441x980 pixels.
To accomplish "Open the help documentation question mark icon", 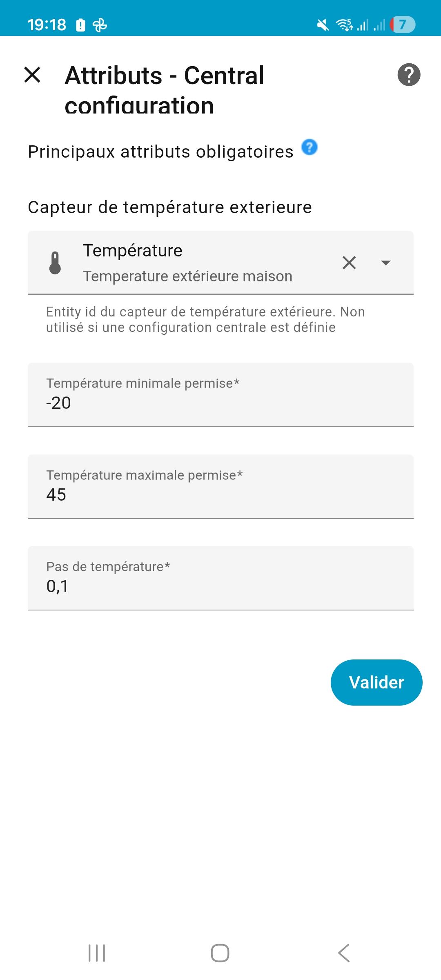I will coord(409,75).
